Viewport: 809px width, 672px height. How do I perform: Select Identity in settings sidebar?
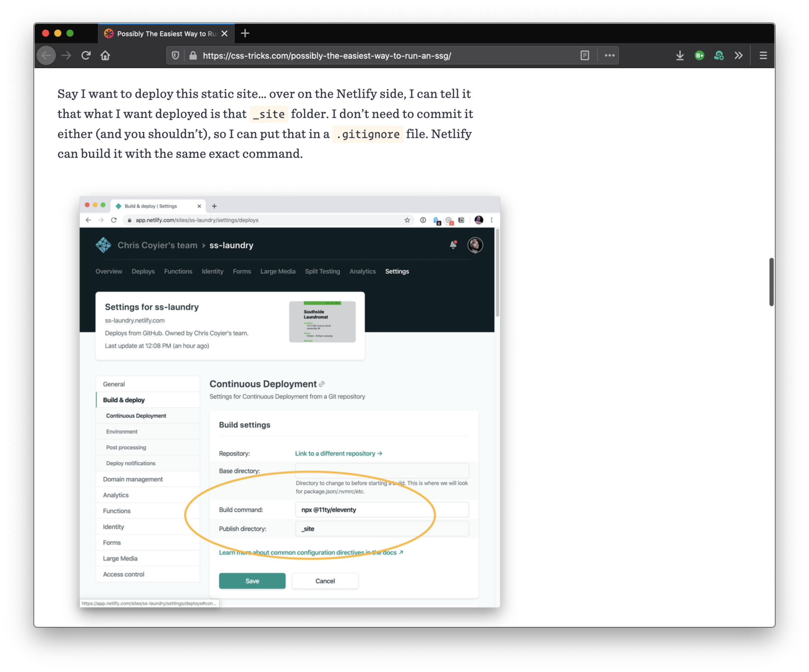148,527
